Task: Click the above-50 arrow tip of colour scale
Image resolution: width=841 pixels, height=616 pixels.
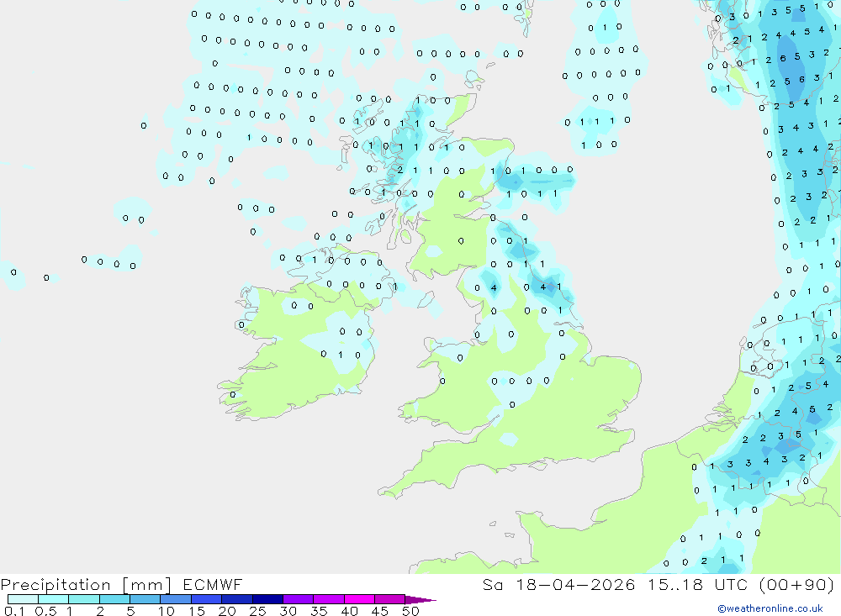Action: point(420,600)
